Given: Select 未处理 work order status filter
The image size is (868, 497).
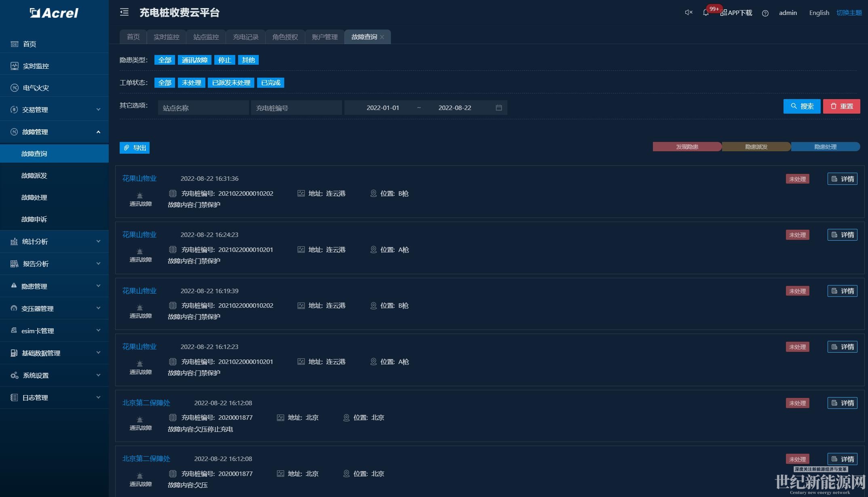Looking at the screenshot, I should pos(191,82).
